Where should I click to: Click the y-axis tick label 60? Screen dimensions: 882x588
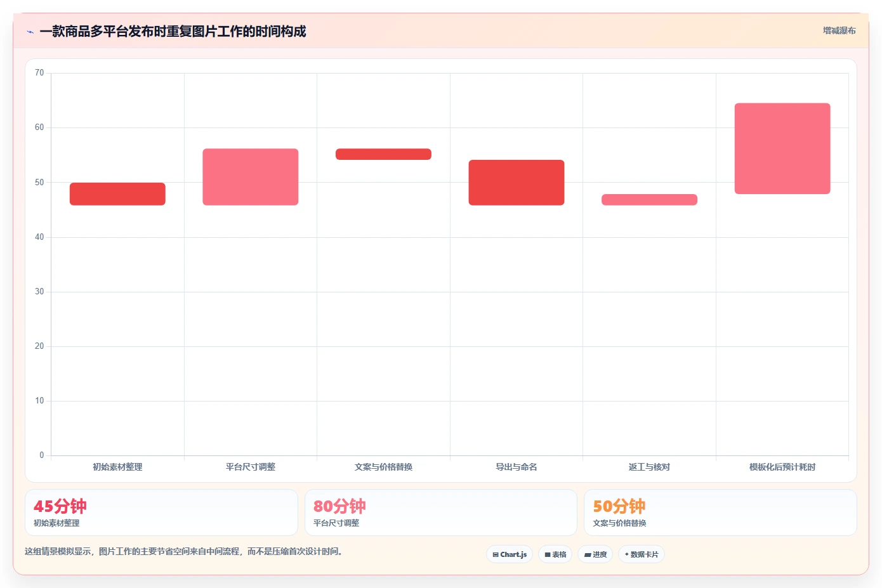39,127
